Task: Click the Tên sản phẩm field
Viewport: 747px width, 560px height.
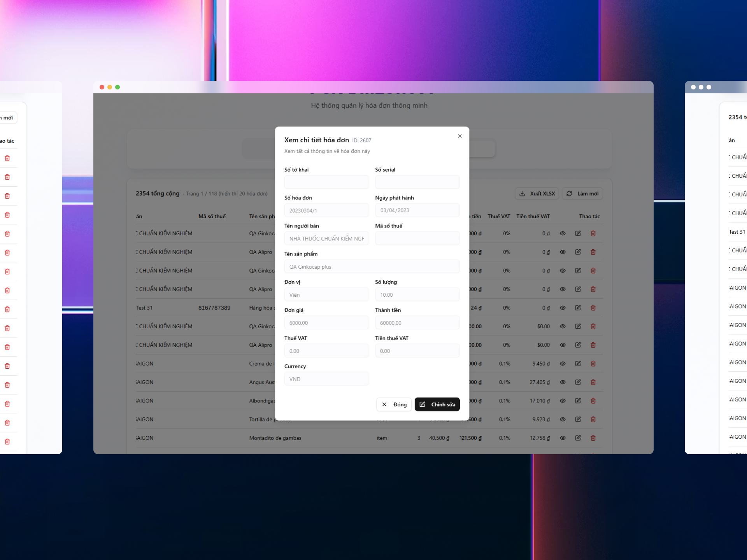Action: 372,267
